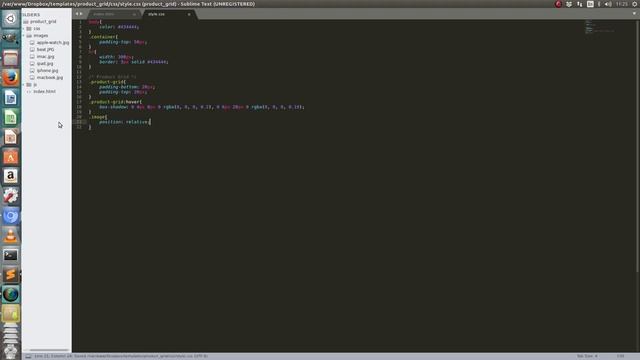640x360 pixels.
Task: Click the sidebar horizontal scrollbar
Action: coord(49,350)
